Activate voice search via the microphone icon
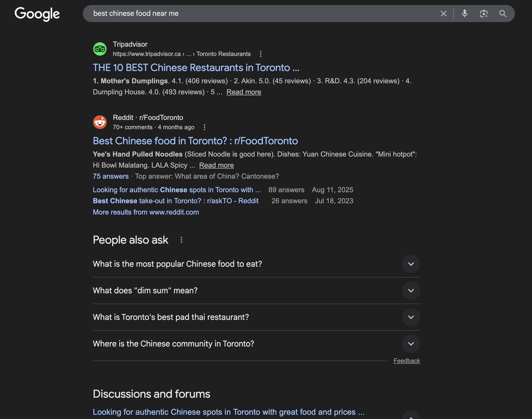This screenshot has height=419, width=532. (464, 14)
